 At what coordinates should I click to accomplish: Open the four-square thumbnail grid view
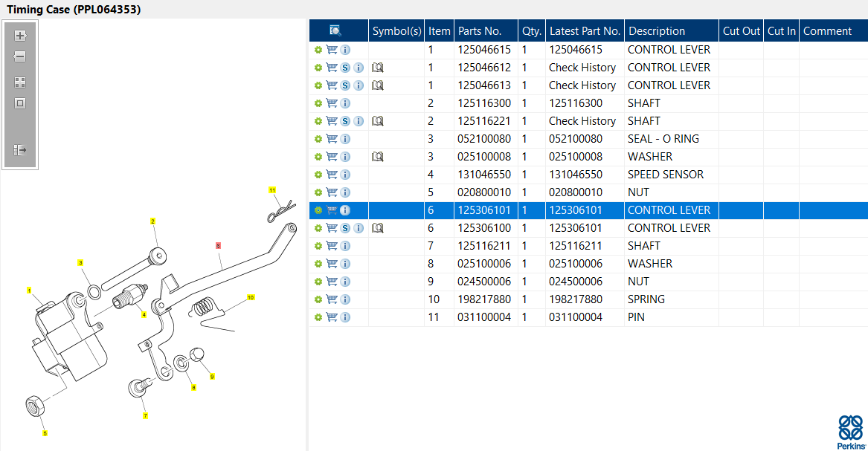[x=20, y=82]
